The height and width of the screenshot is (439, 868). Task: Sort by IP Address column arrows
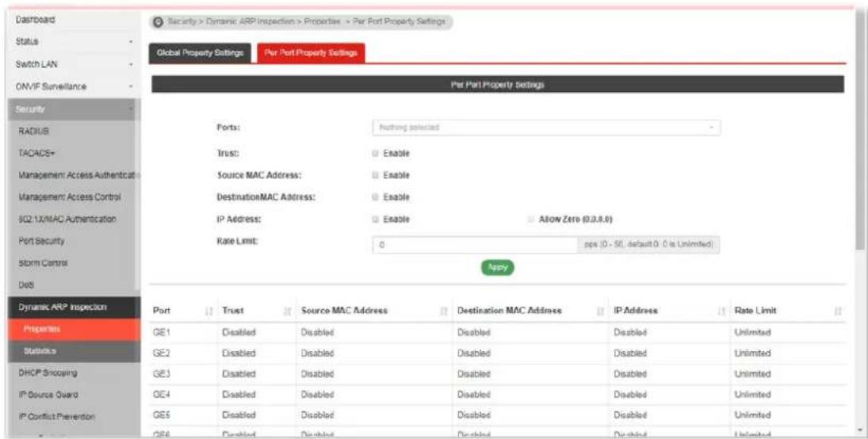722,311
